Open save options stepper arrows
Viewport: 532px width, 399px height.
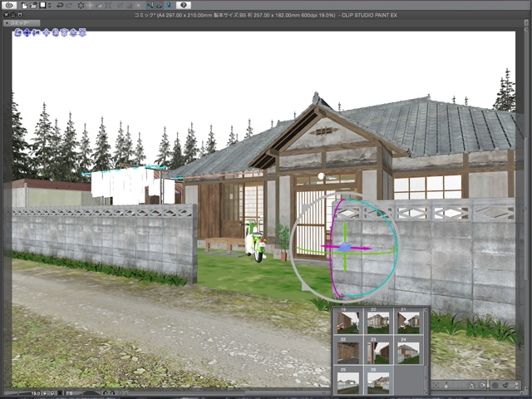point(50,6)
